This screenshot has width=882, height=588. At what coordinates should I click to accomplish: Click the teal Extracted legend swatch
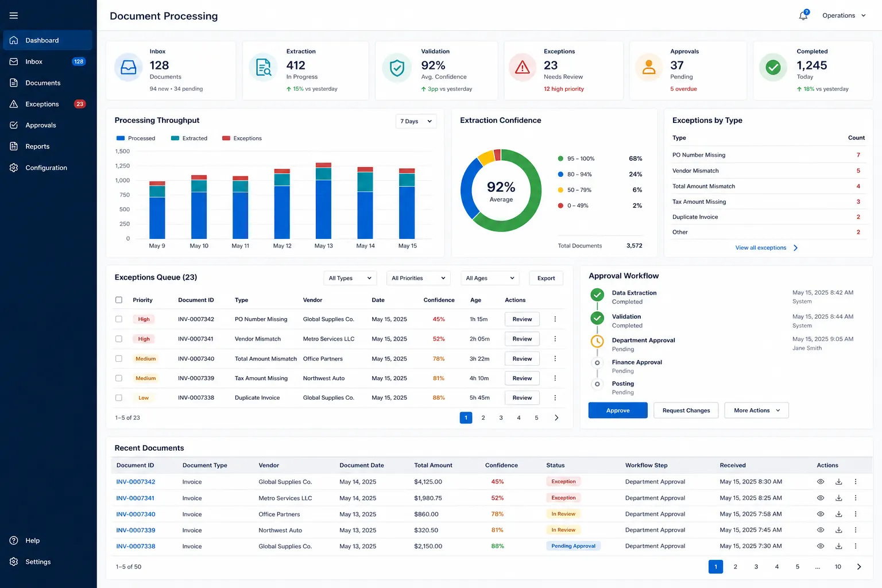point(175,138)
